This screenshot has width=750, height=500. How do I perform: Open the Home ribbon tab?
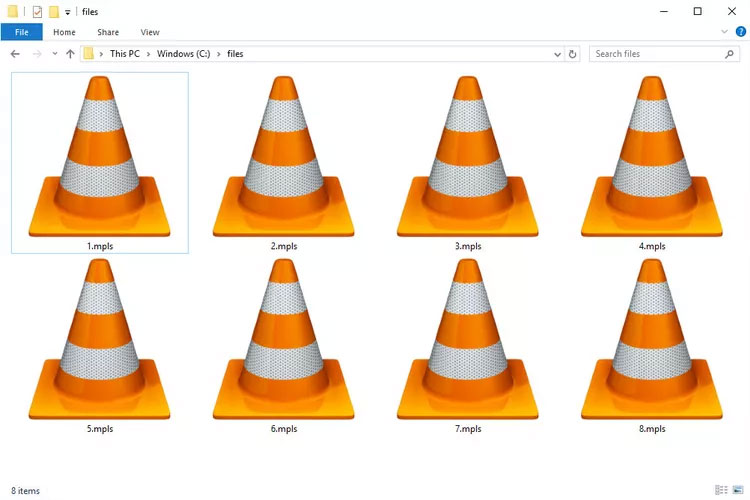64,32
